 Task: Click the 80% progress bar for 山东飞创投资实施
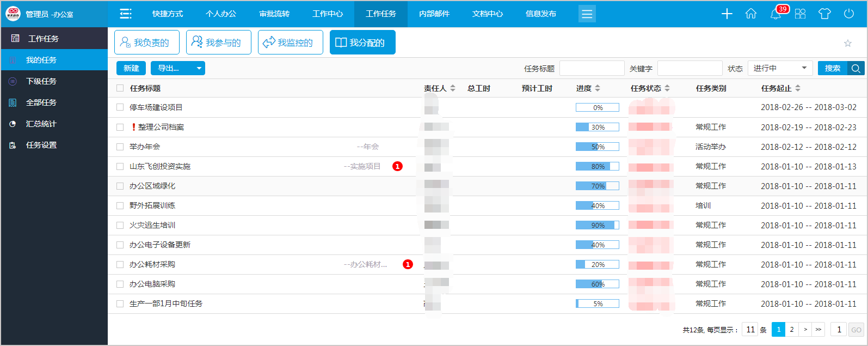[x=598, y=166]
